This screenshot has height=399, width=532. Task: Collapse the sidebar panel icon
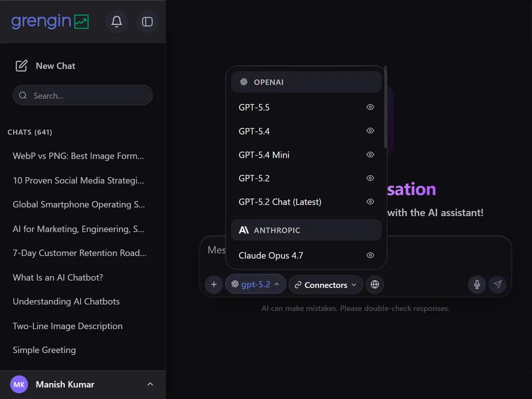[x=147, y=22]
